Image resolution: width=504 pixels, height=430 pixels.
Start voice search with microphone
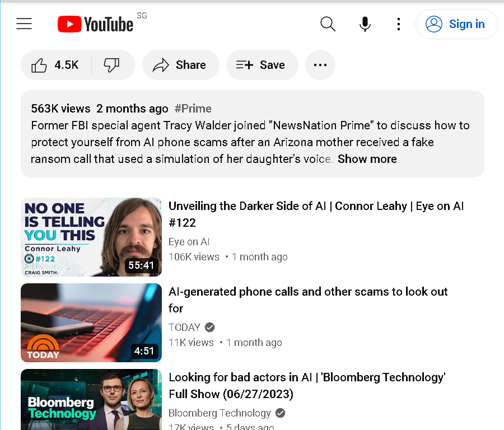(365, 24)
